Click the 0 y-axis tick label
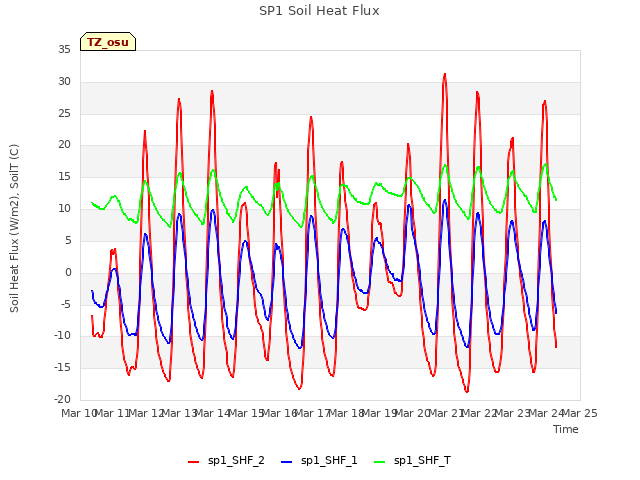640x480 pixels. pyautogui.click(x=68, y=273)
